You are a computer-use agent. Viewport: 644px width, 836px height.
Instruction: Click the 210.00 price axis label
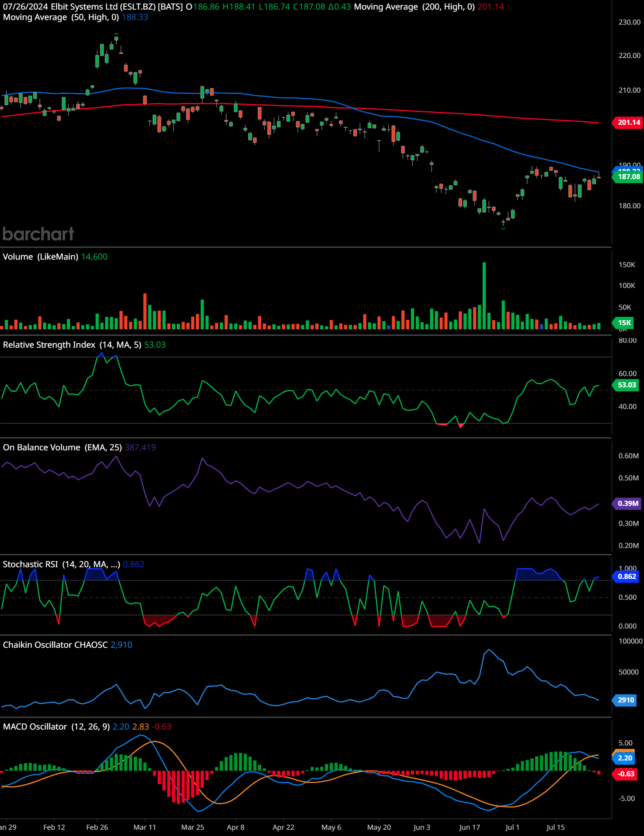pyautogui.click(x=629, y=90)
